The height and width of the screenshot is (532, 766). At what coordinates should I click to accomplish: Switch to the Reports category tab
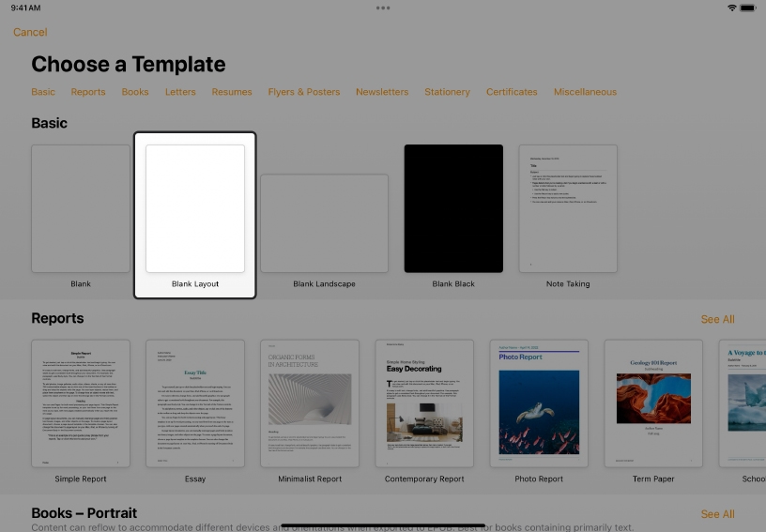pos(88,92)
